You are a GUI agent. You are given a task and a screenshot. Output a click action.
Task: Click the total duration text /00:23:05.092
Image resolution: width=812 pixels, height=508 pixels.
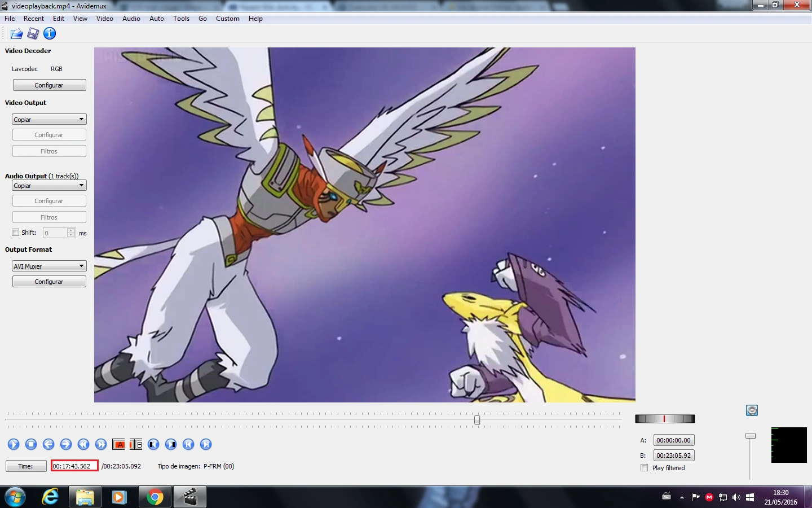[121, 466]
